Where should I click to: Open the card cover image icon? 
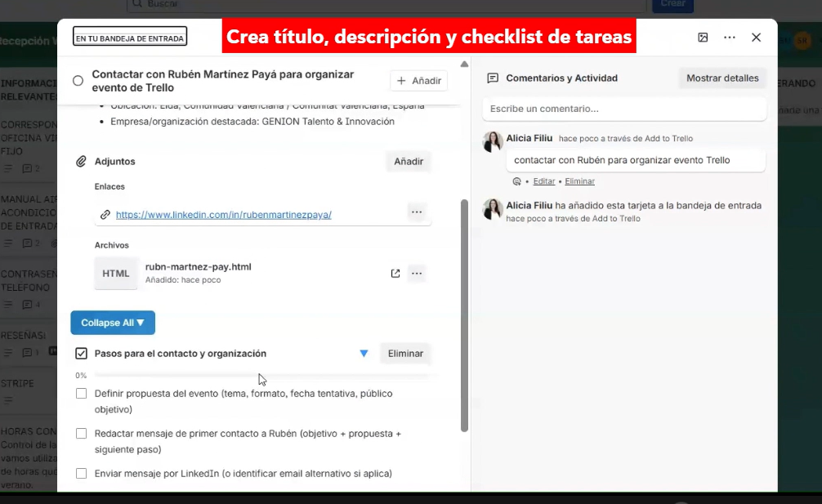point(703,38)
